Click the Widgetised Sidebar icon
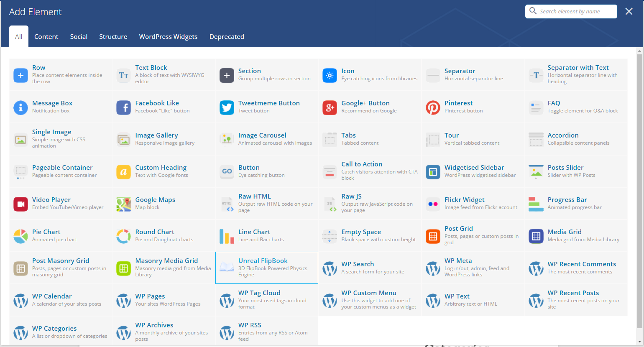This screenshot has width=644, height=347. point(433,172)
